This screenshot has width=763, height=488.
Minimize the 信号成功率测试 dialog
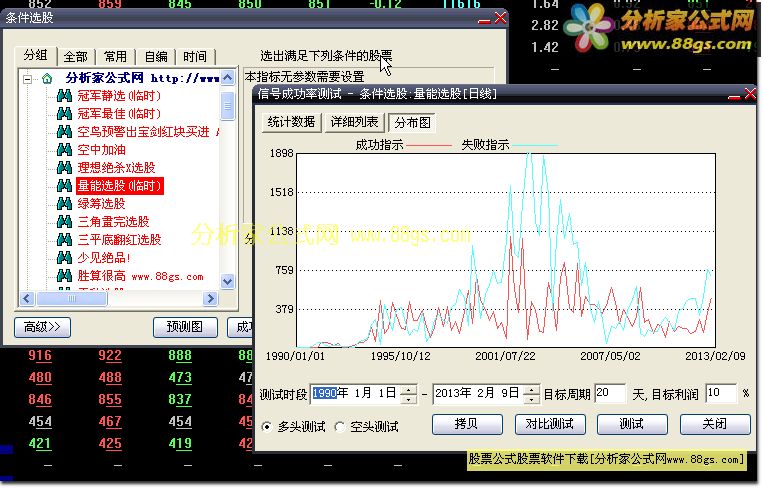click(734, 95)
